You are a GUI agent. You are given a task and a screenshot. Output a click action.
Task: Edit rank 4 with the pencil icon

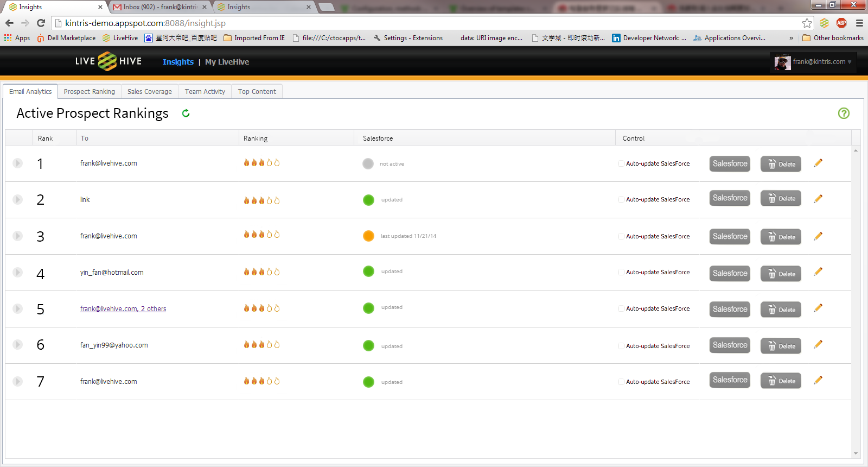[x=818, y=272]
